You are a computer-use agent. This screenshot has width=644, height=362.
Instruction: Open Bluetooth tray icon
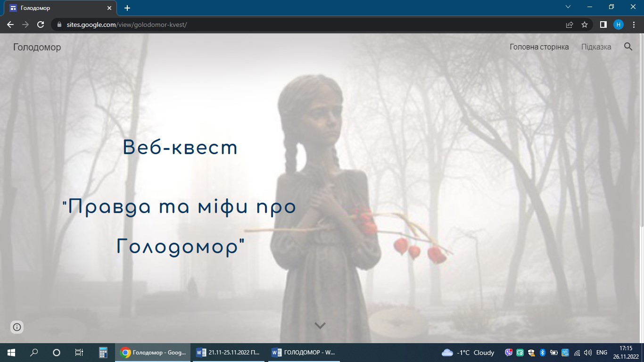pos(543,353)
